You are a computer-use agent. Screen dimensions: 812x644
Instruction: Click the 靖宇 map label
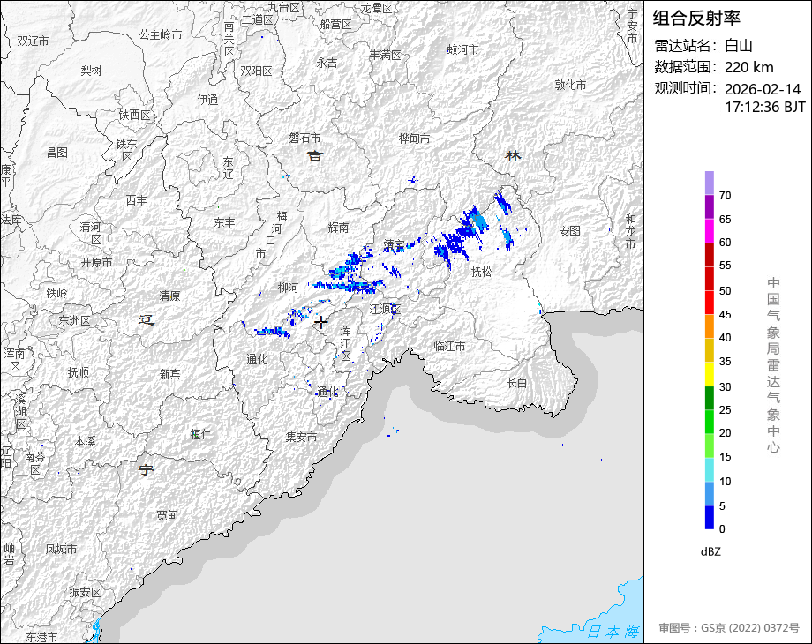394,243
